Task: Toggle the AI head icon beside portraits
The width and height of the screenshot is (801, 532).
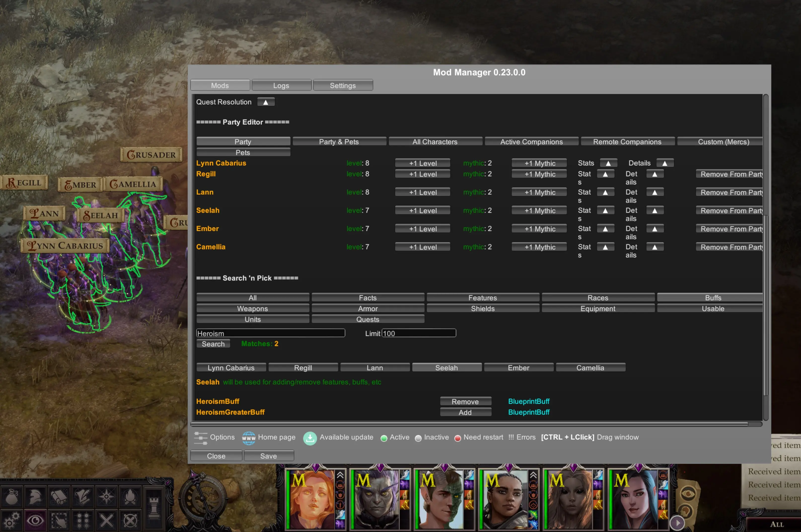Action: click(x=685, y=512)
